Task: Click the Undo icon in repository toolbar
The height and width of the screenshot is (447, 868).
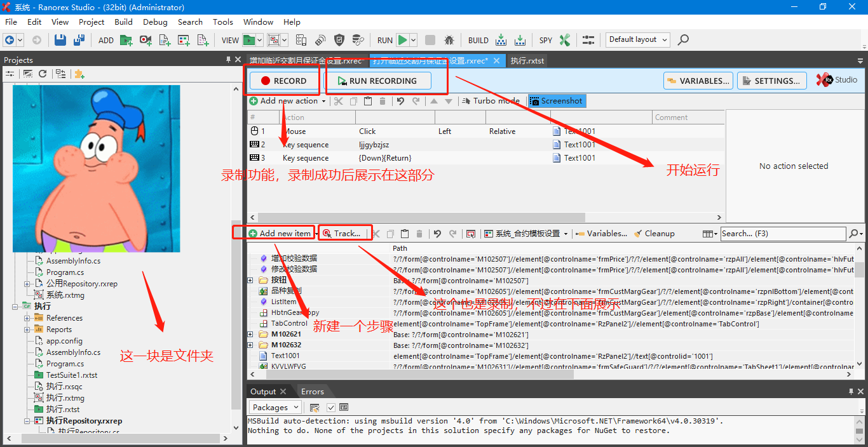Action: pos(437,234)
